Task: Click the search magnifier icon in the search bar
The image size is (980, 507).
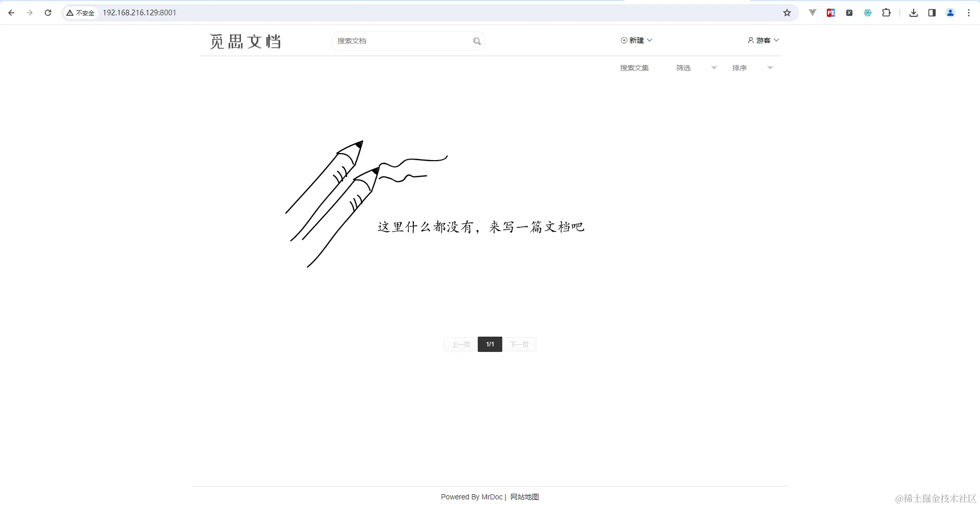Action: 477,41
